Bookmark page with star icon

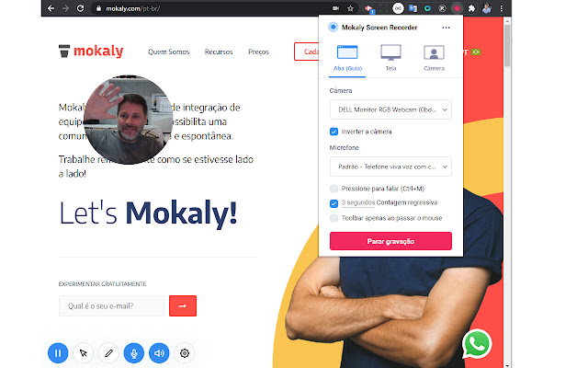[x=350, y=8]
